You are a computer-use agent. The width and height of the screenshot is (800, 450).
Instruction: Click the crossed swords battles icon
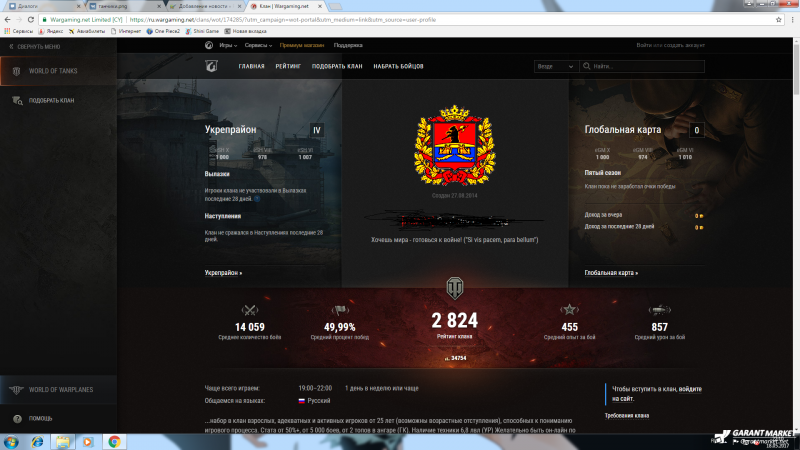point(249,310)
